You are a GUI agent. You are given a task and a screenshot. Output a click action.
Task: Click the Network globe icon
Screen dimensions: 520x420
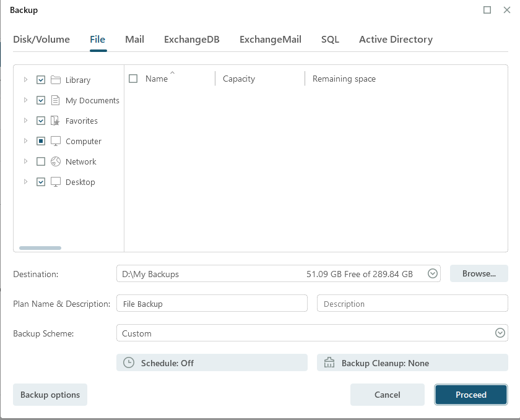(x=55, y=161)
